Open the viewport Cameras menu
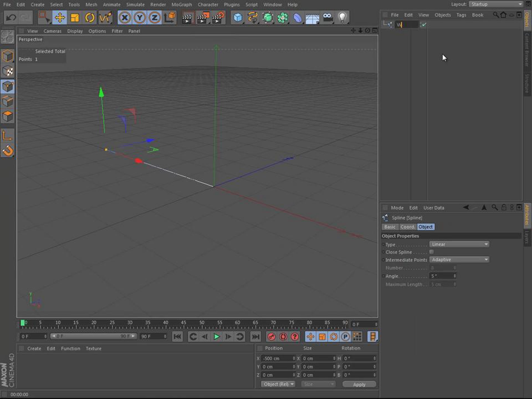This screenshot has width=532, height=399. point(53,31)
